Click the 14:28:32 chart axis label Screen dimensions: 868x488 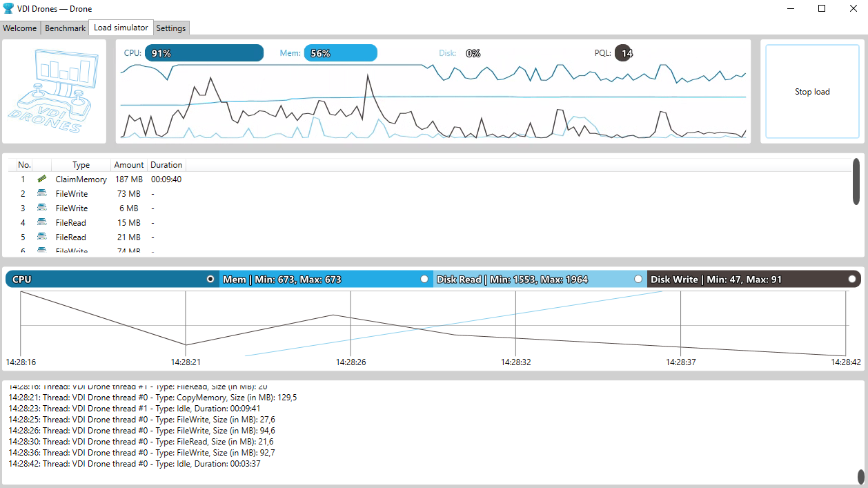(516, 362)
